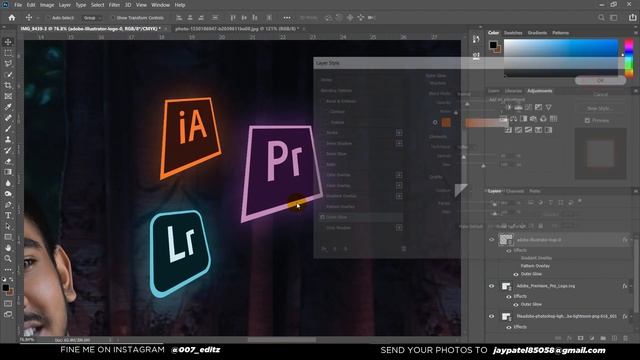Select the Gradient tool
Viewport: 640px width, 360px height.
point(8,172)
